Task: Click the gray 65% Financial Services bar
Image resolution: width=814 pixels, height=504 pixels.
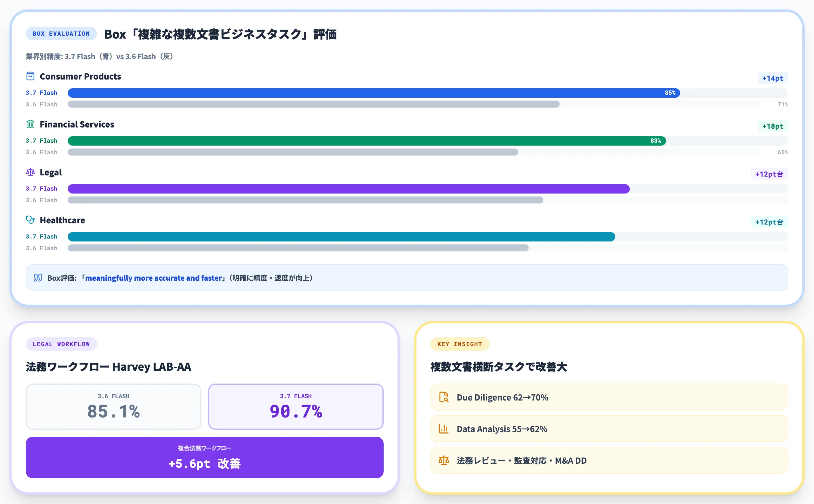Action: pos(293,152)
